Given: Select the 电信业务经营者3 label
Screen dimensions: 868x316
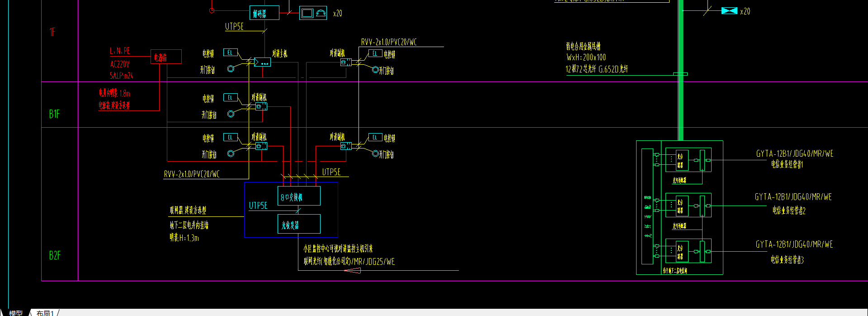Looking at the screenshot, I should click(788, 260).
